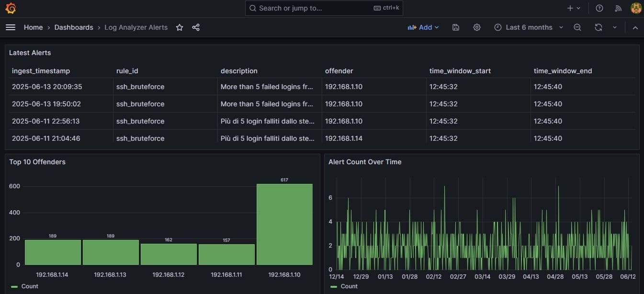Sort by the ingest_timestamp column header
This screenshot has width=644, height=294.
[x=41, y=71]
